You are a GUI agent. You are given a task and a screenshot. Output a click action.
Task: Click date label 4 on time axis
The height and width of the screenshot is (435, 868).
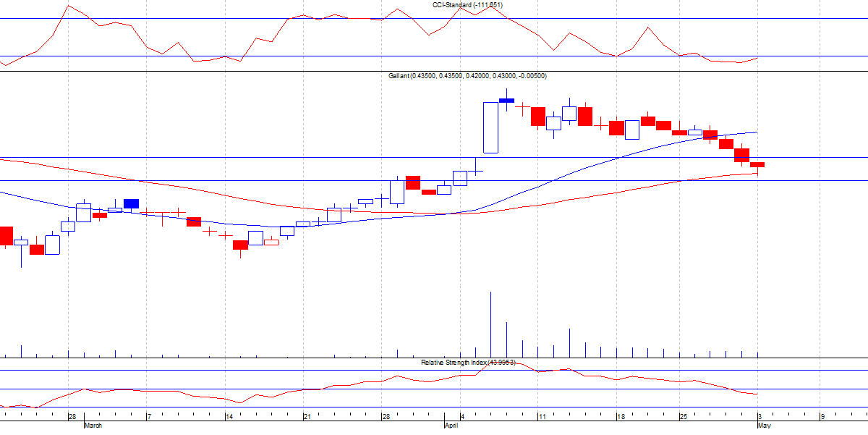coord(463,418)
